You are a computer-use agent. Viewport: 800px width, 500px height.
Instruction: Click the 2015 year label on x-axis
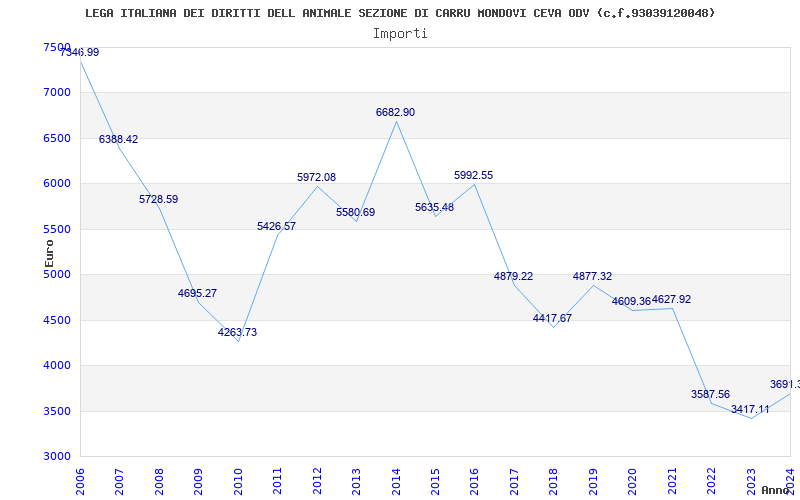(x=435, y=483)
